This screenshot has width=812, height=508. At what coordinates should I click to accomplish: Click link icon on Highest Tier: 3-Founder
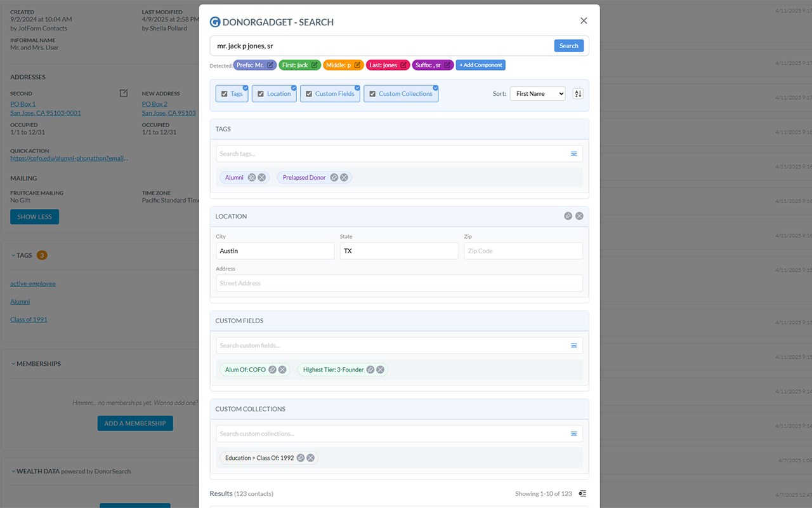(x=370, y=370)
